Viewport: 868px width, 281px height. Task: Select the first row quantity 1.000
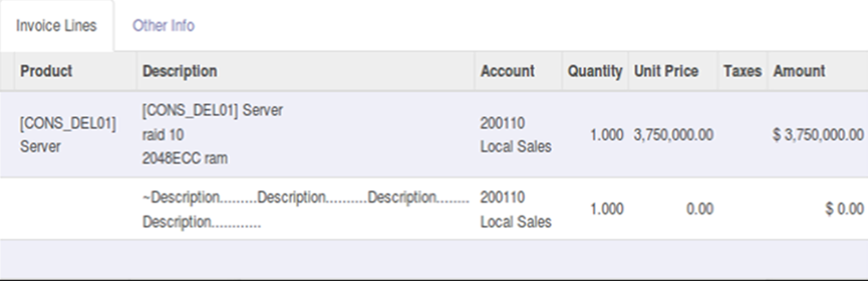[x=606, y=135]
